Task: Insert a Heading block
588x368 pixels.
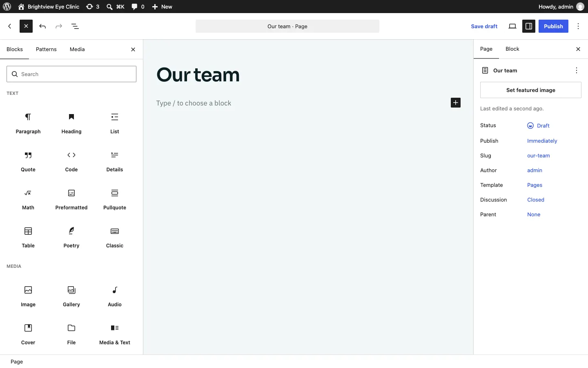Action: [71, 124]
